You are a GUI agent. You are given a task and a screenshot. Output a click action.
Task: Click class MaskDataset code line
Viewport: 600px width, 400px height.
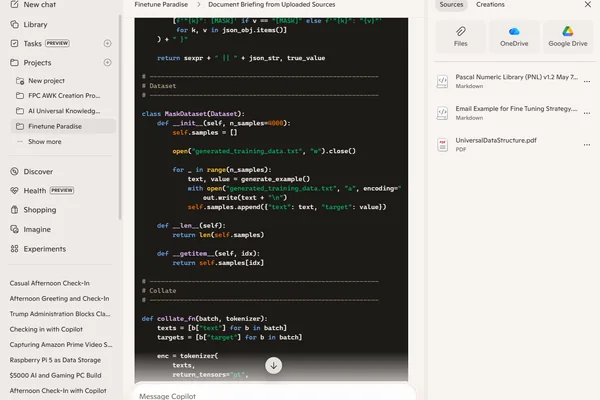point(193,114)
